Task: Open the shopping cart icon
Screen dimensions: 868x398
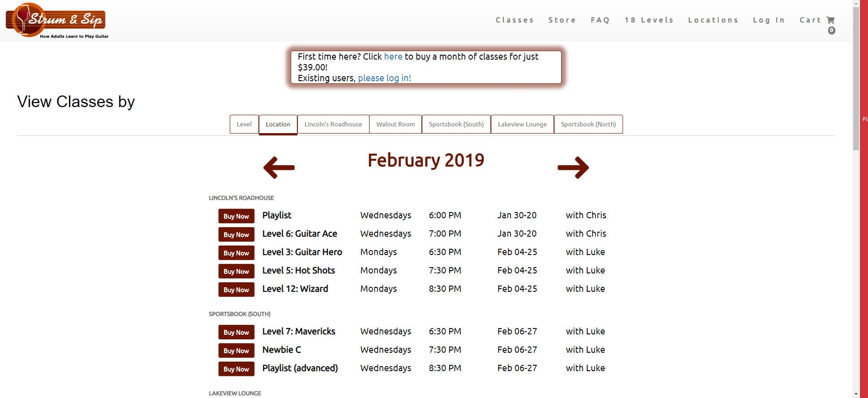Action: click(830, 20)
